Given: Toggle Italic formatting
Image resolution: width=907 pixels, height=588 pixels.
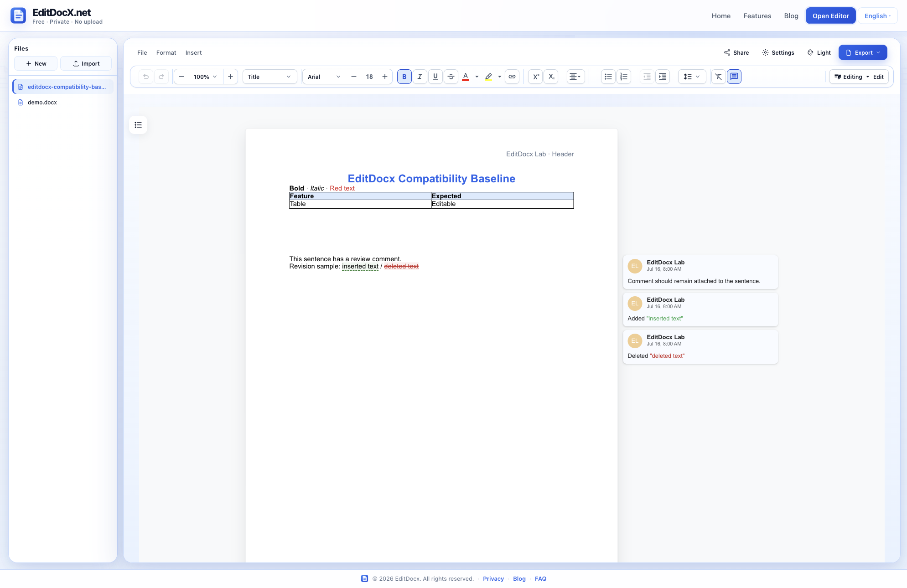Looking at the screenshot, I should point(420,77).
